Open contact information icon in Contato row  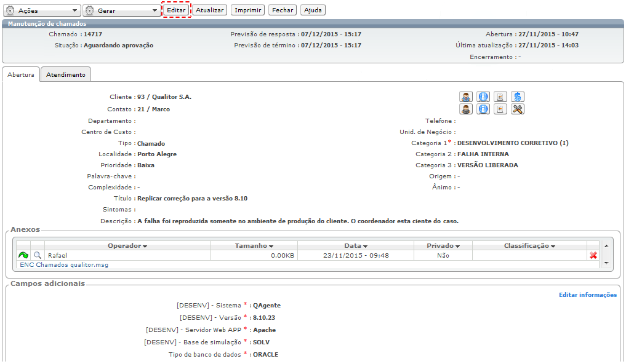click(x=483, y=109)
